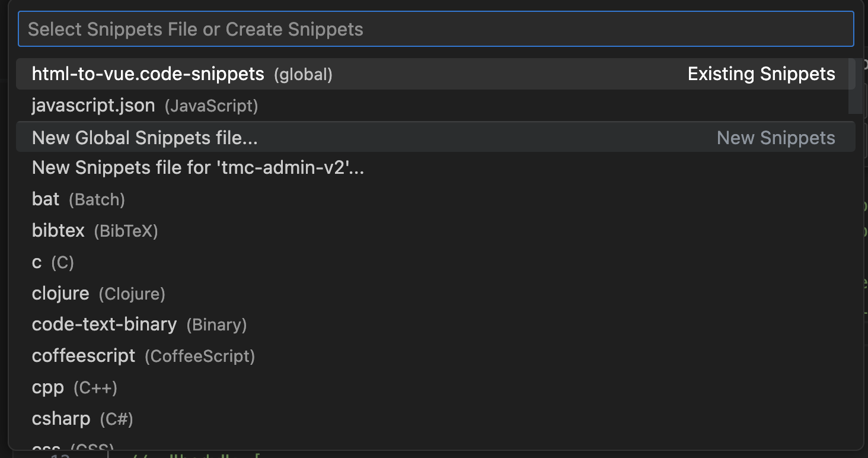Select bat (Batch) snippet language

(x=436, y=199)
